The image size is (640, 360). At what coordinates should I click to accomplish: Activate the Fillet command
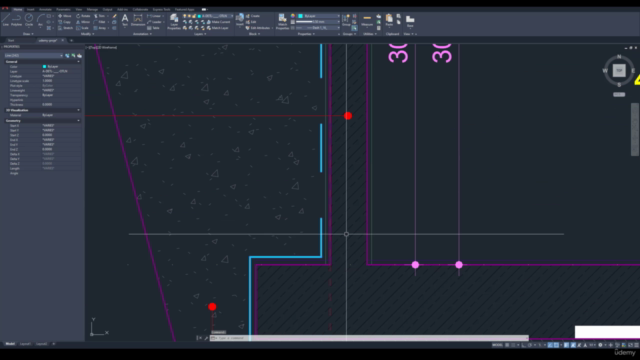[x=99, y=22]
